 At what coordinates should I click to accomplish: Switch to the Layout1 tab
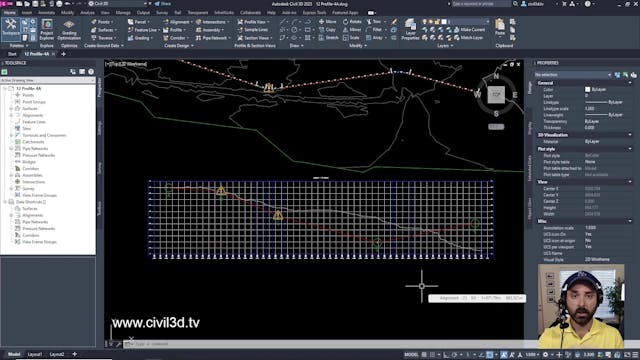(35, 354)
